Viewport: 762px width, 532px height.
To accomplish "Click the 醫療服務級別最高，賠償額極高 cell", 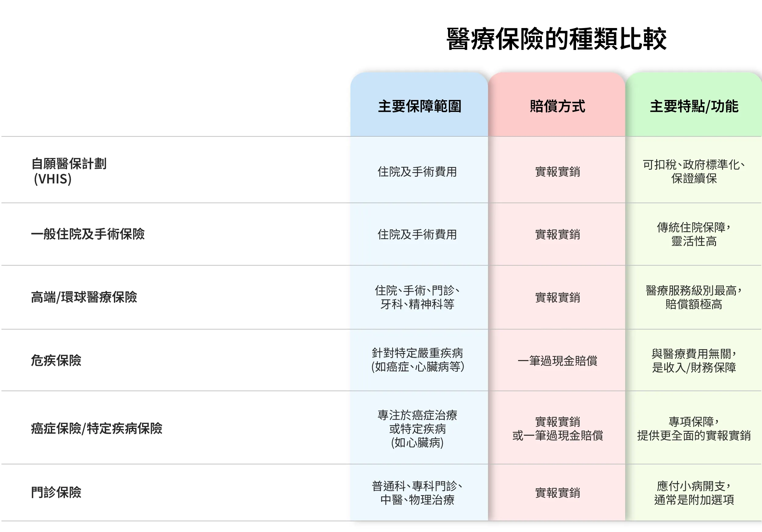I will [694, 297].
